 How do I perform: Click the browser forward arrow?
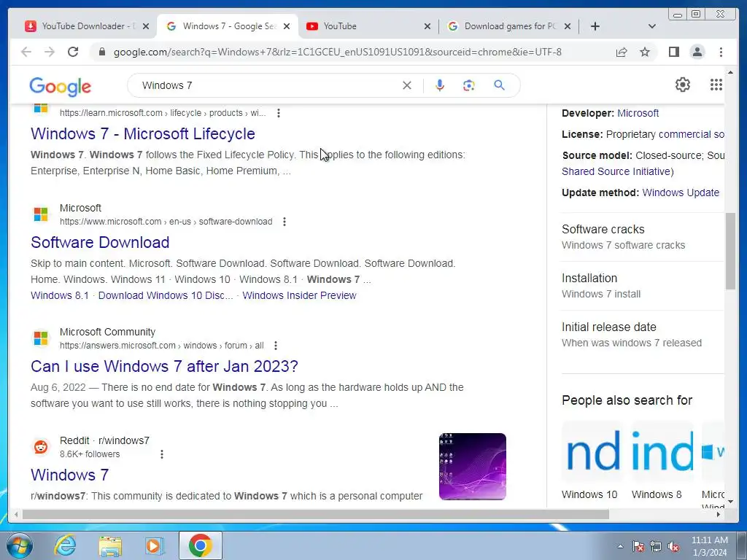point(50,52)
